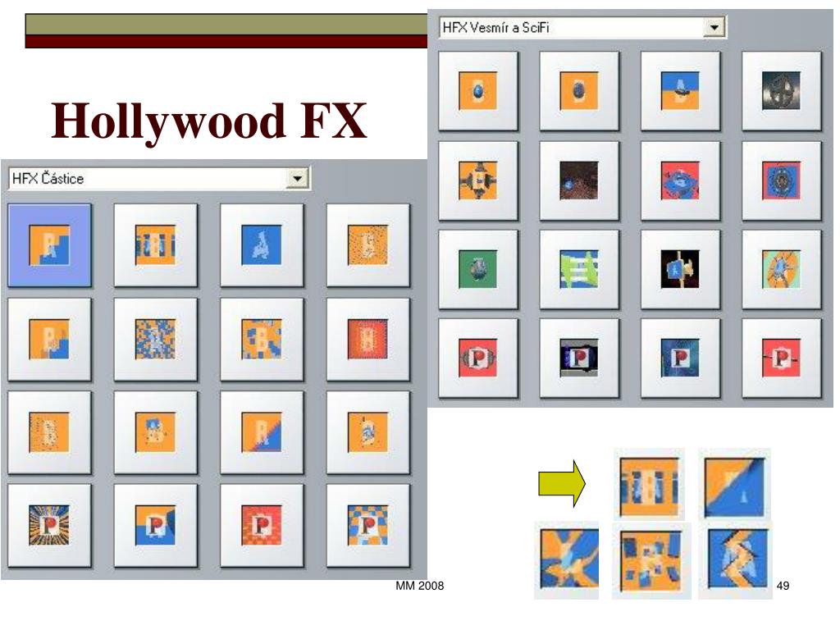Choose the dark starfield effect with small blue planet

tap(579, 180)
